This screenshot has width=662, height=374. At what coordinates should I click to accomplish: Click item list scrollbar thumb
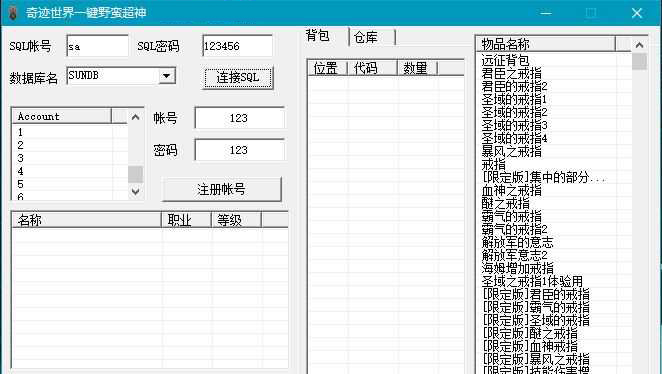pyautogui.click(x=639, y=62)
